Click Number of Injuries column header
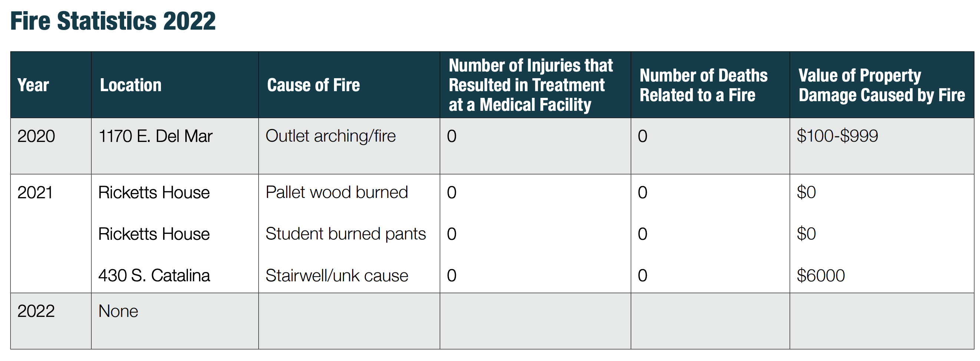Screen dimensions: 980x361 531,85
